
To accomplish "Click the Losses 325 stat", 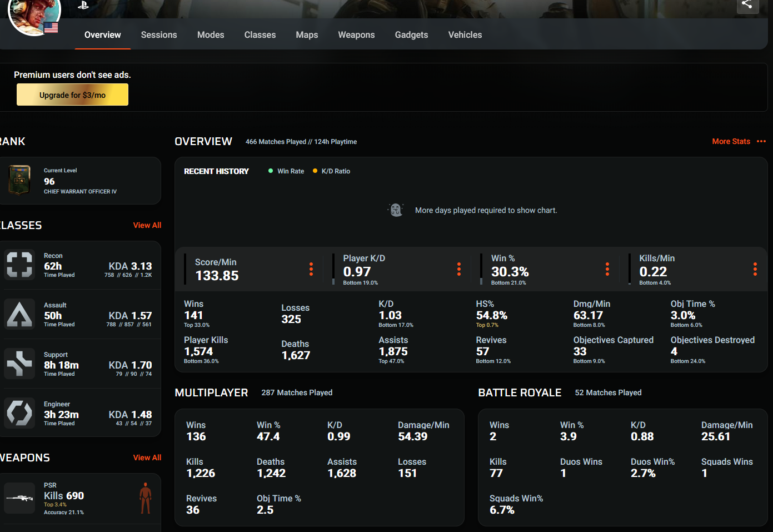I will pos(295,314).
